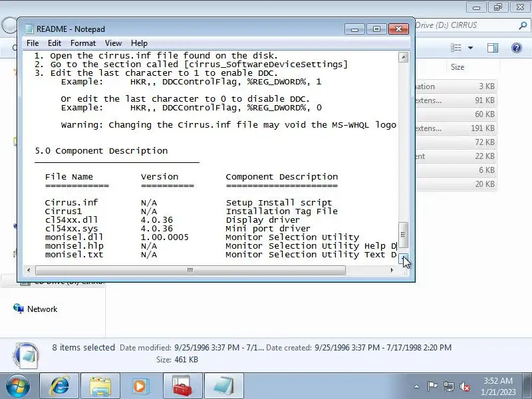Select the 91 KB file row in Explorer
This screenshot has width=532, height=399.
(456, 100)
